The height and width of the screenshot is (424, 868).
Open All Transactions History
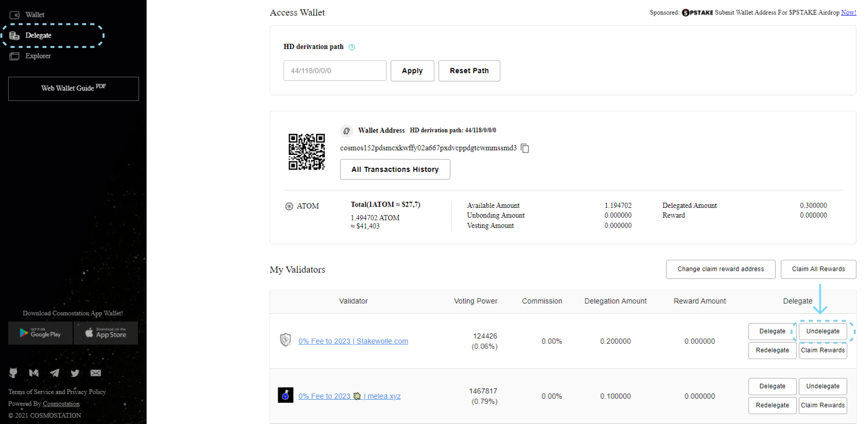coord(395,169)
